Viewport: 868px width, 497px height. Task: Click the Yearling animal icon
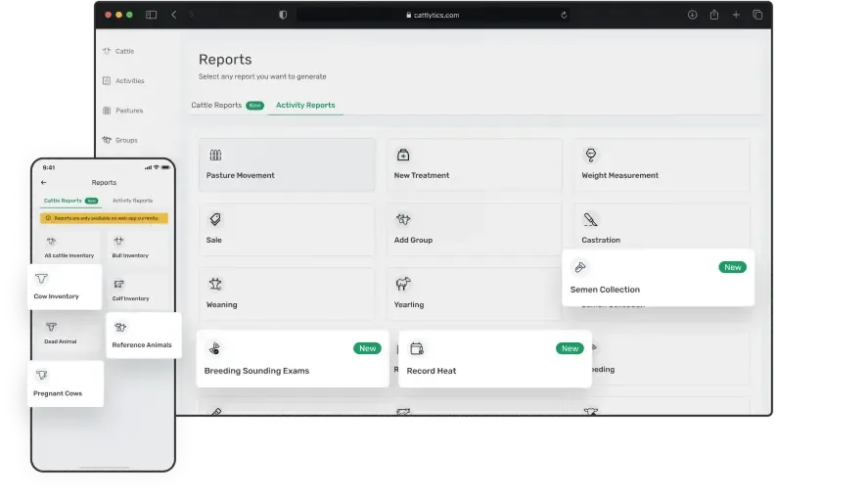click(403, 284)
